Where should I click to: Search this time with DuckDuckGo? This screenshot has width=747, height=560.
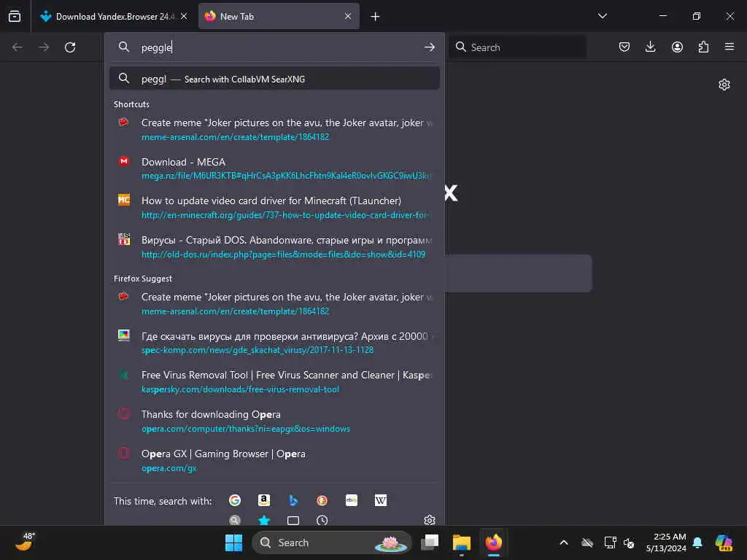click(322, 500)
